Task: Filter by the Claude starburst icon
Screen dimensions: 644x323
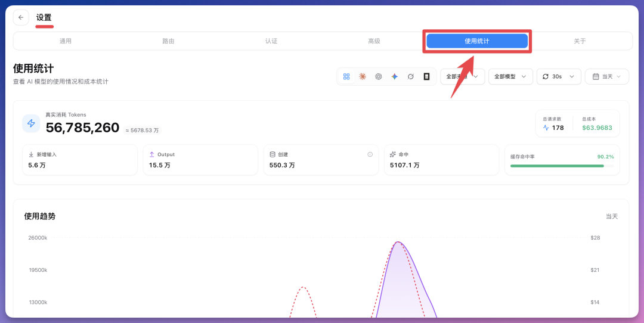Action: point(363,76)
